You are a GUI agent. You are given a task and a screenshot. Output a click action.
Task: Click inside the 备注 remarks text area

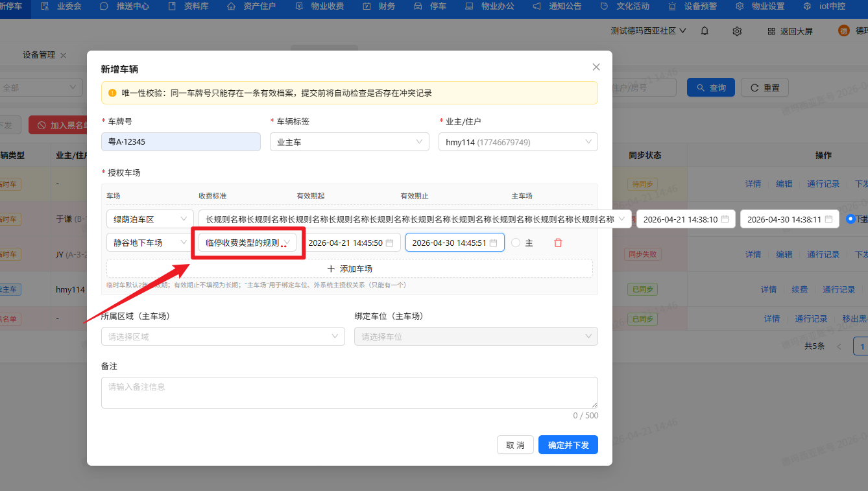[349, 392]
